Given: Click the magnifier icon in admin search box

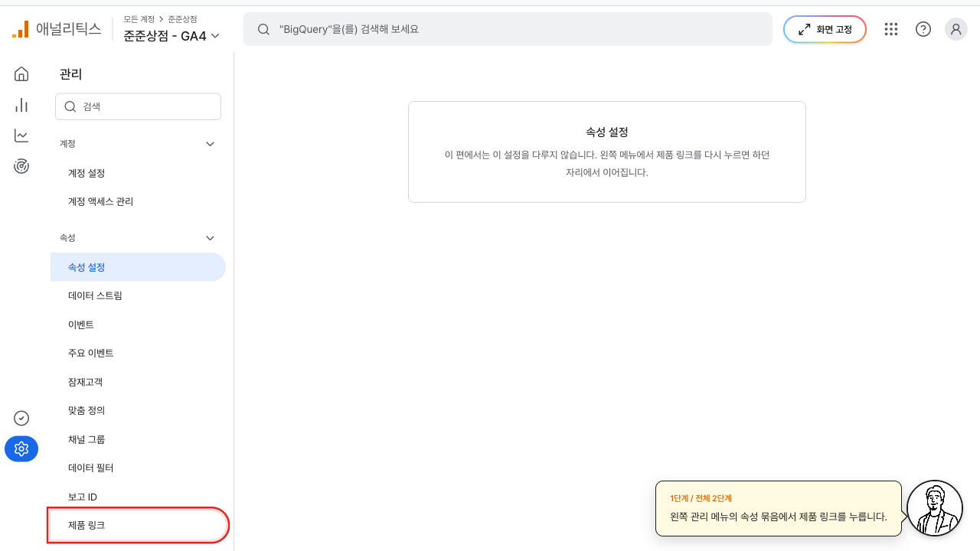Looking at the screenshot, I should pos(70,107).
